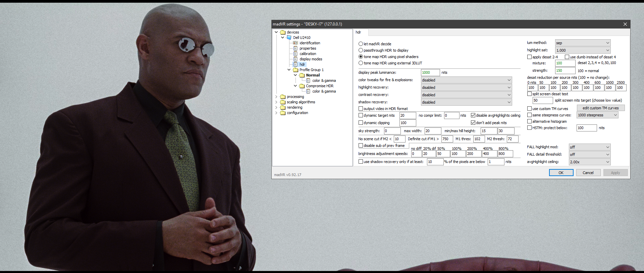
Task: Click the Compromise HDR folder icon
Action: [302, 86]
